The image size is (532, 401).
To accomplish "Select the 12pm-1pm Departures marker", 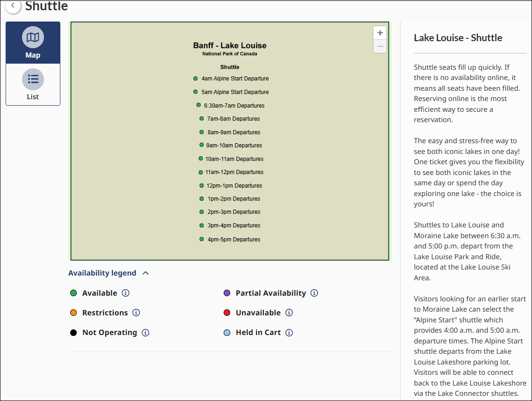I will (202, 186).
